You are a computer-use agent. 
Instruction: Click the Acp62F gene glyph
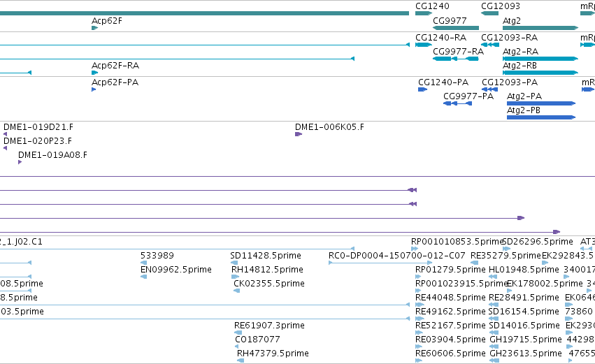[x=95, y=28]
